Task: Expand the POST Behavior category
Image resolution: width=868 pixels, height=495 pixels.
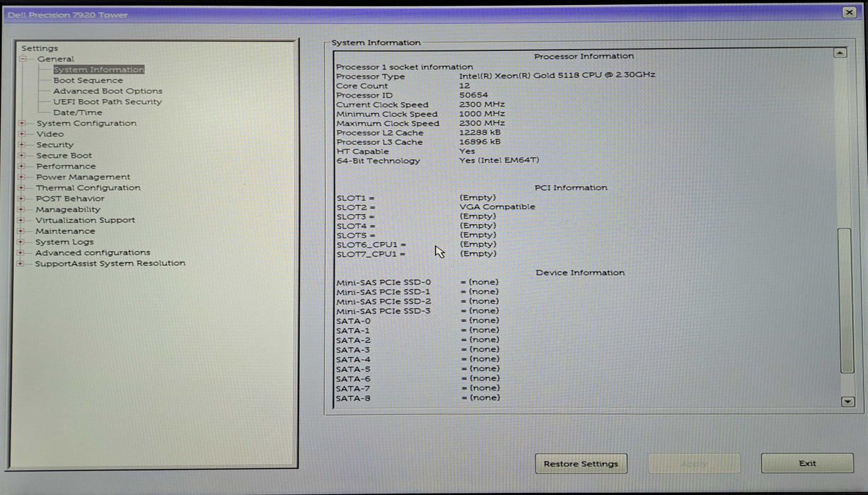Action: point(22,199)
